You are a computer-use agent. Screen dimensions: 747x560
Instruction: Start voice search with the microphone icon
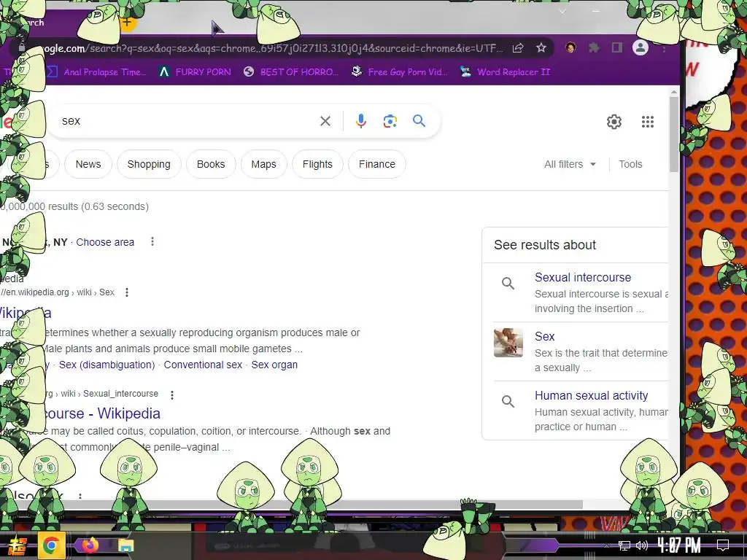[361, 121]
